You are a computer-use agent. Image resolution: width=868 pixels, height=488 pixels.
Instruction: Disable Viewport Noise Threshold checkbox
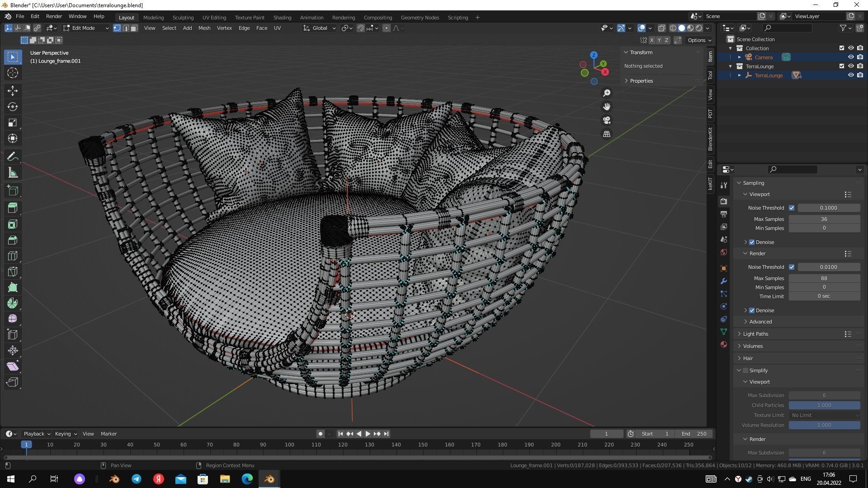coord(792,208)
